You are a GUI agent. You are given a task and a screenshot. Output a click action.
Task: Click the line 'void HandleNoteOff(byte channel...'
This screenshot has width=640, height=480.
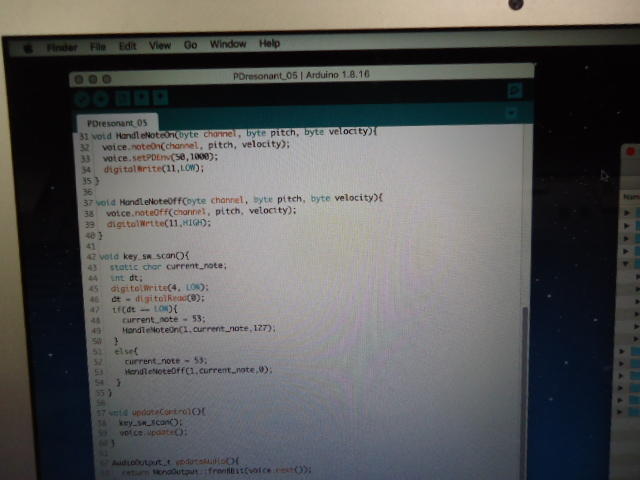[239, 200]
